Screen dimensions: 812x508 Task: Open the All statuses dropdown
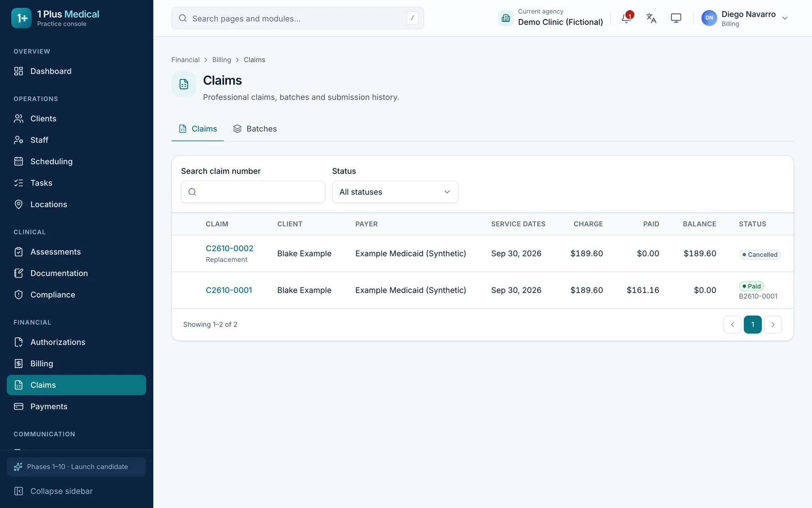(395, 192)
